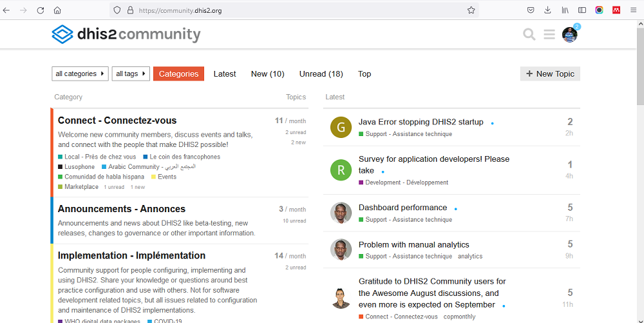
Task: Open Connect - Connectez-vous category
Action: coord(117,121)
